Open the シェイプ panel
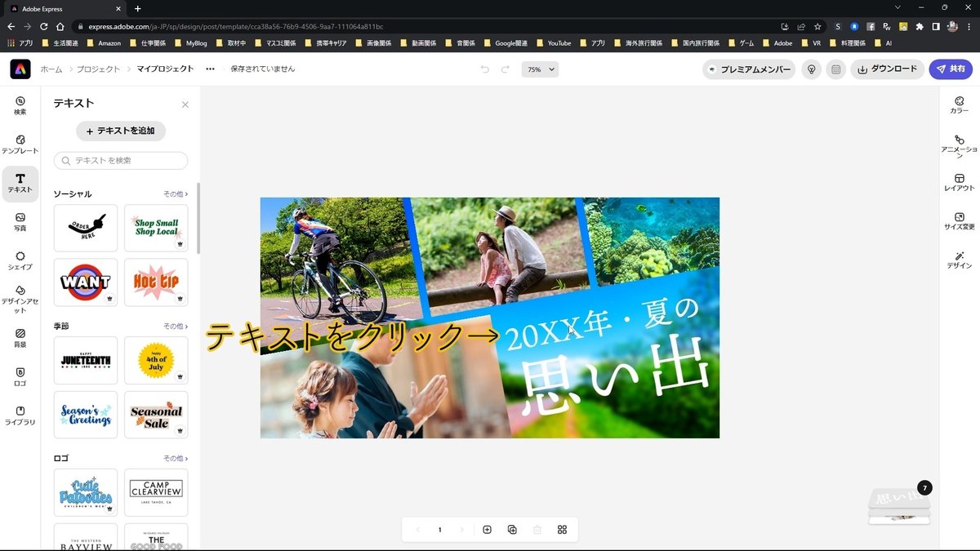980x551 pixels. [20, 260]
